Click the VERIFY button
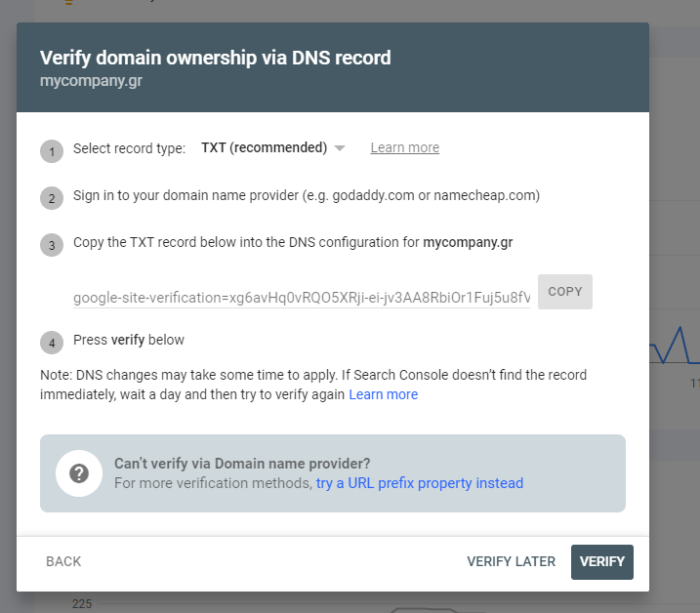Image resolution: width=700 pixels, height=613 pixels. [x=601, y=561]
